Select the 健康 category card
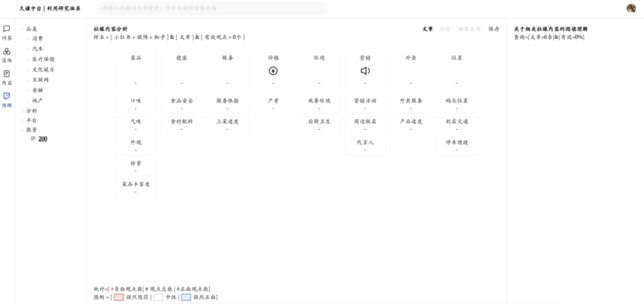Screen dimensions: 644x304 tap(181, 70)
